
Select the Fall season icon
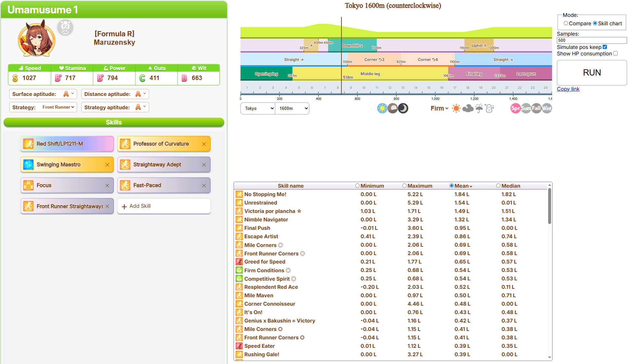click(x=536, y=108)
